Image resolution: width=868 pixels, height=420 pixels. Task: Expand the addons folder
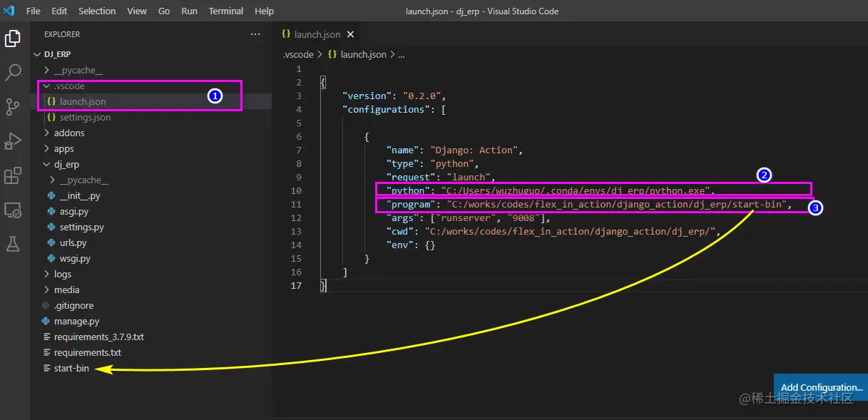[x=69, y=133]
